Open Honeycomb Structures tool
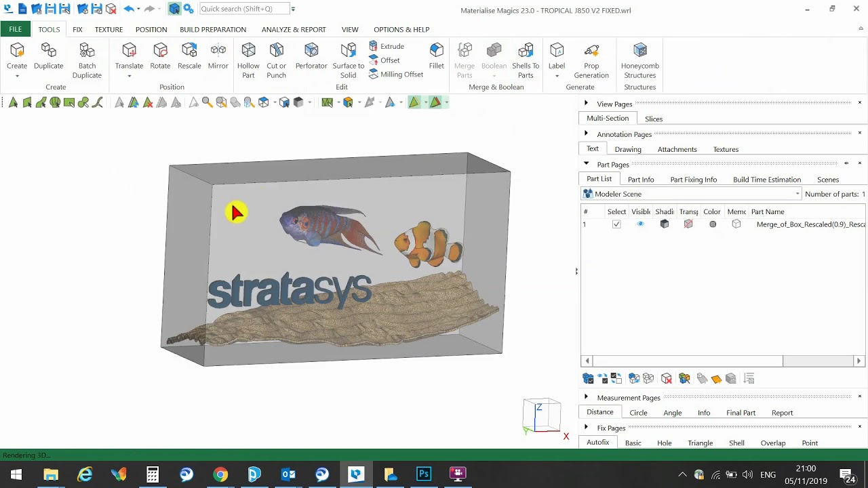 click(x=640, y=60)
